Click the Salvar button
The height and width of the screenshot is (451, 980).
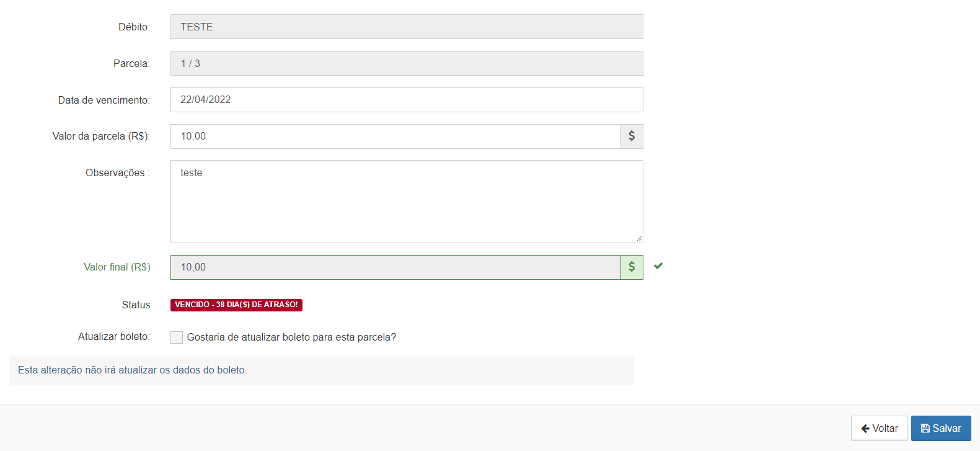[941, 428]
